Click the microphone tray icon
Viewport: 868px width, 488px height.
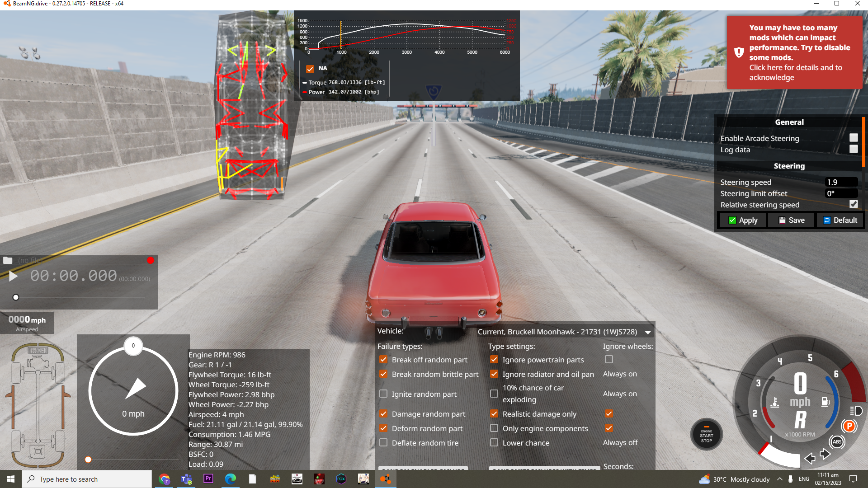(x=790, y=479)
